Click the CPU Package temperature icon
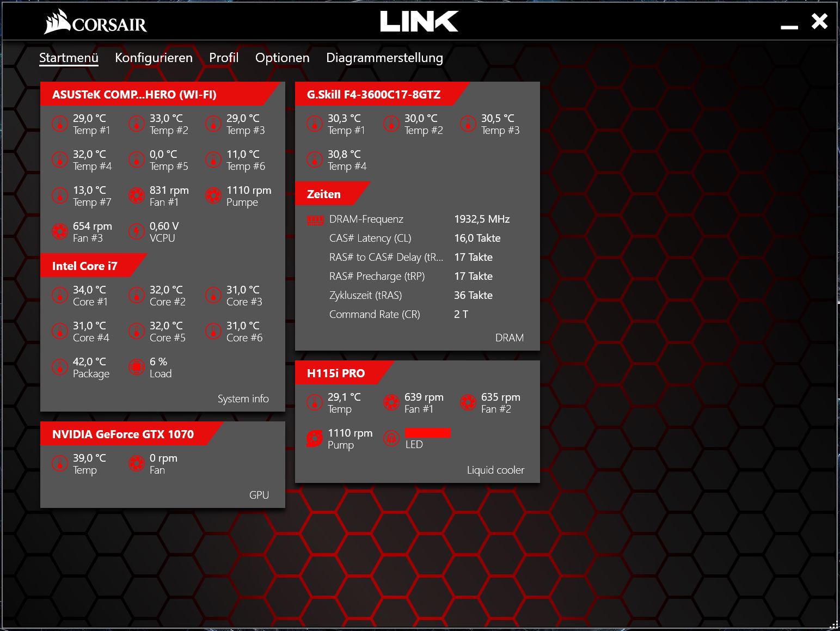 [59, 367]
